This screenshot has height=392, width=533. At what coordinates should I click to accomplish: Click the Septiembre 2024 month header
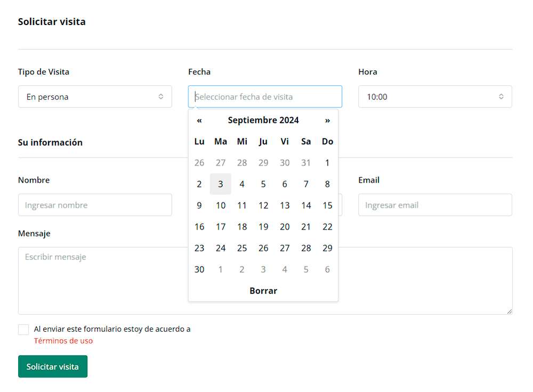pyautogui.click(x=263, y=120)
